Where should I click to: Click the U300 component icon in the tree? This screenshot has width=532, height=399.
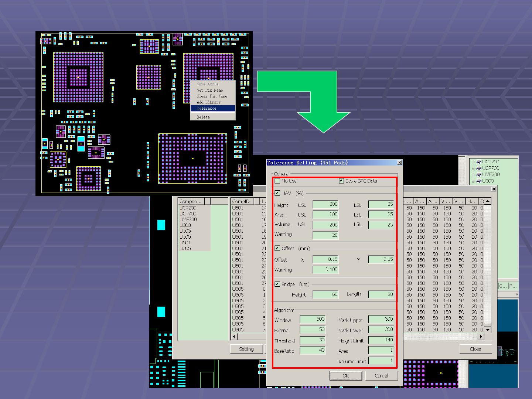(x=479, y=181)
